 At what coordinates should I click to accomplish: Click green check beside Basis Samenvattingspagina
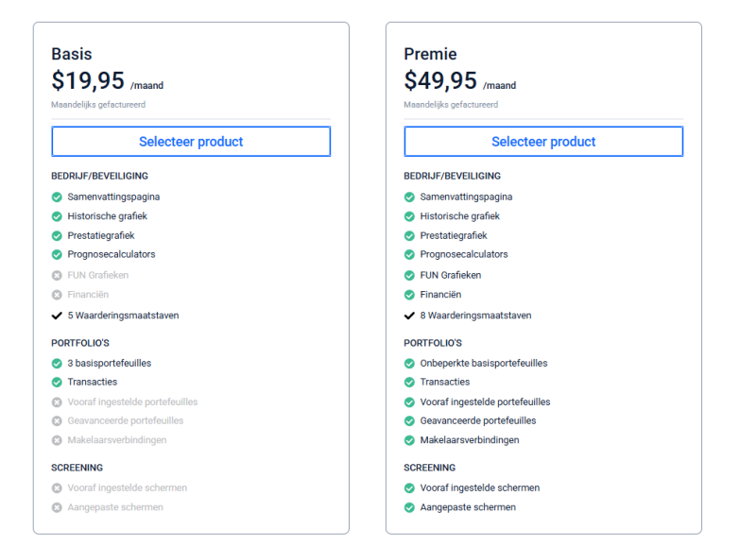tap(57, 197)
